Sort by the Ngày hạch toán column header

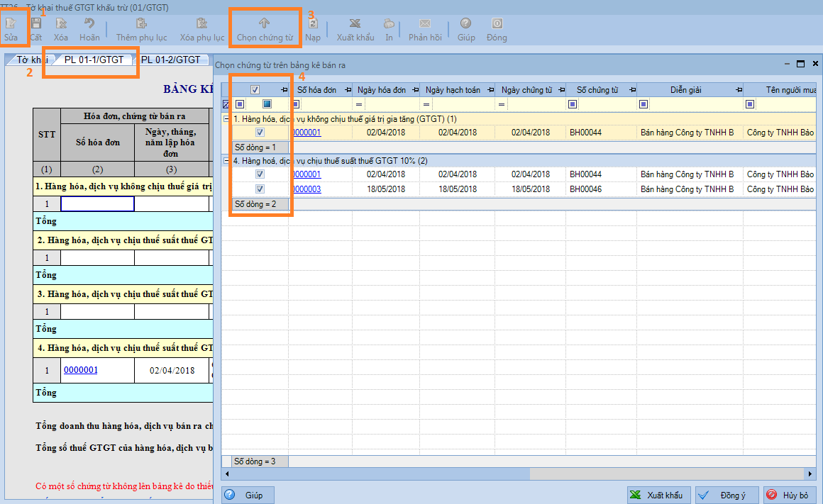click(x=453, y=90)
